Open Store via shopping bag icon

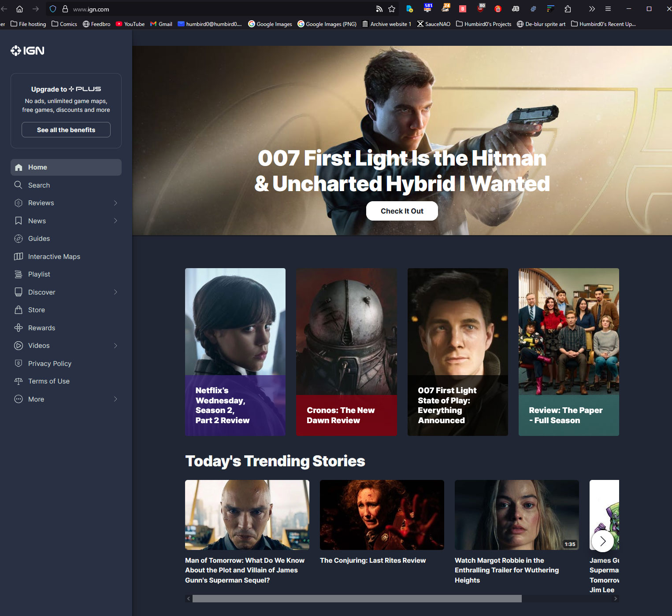[19, 310]
